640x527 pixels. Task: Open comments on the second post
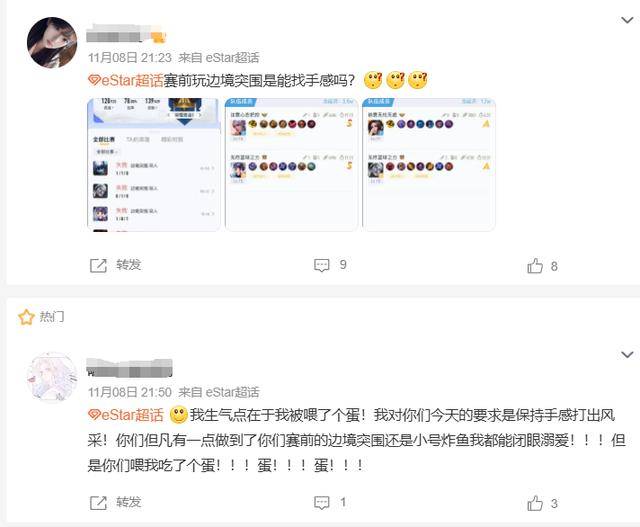click(x=322, y=503)
